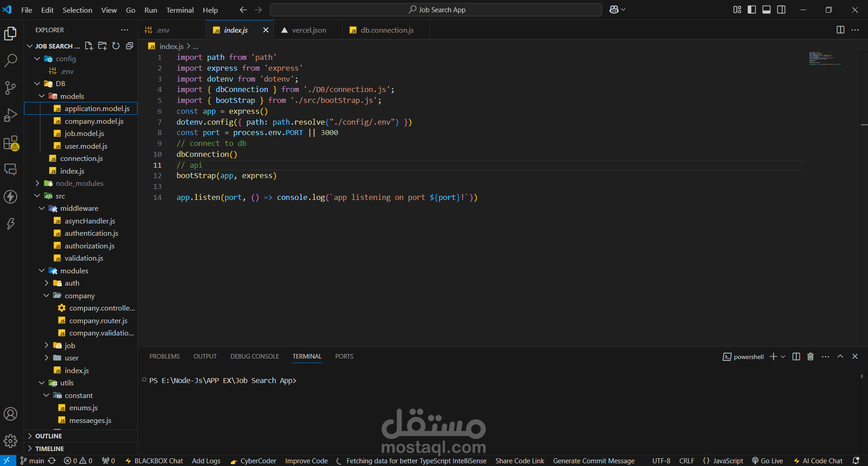
Task: Split the terminal panel
Action: [x=796, y=357]
